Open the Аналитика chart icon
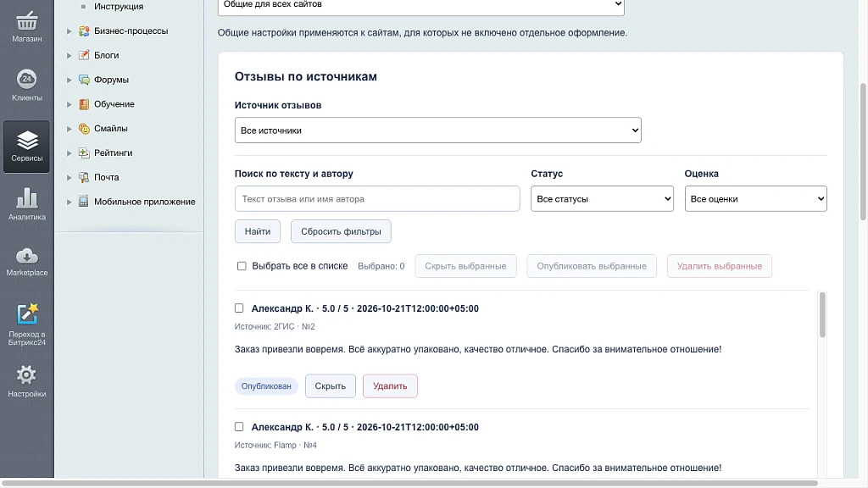This screenshot has width=868, height=488. (x=26, y=198)
